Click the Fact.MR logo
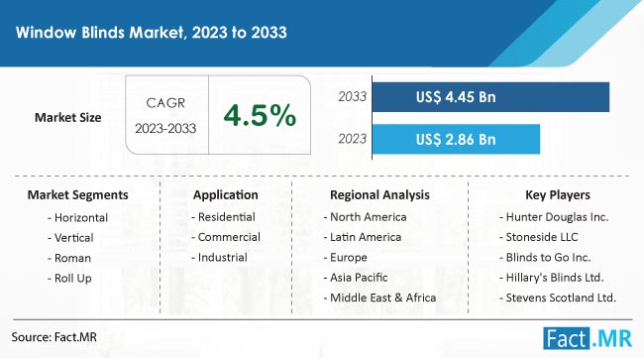Screen dimensions: 644x358 click(588, 338)
